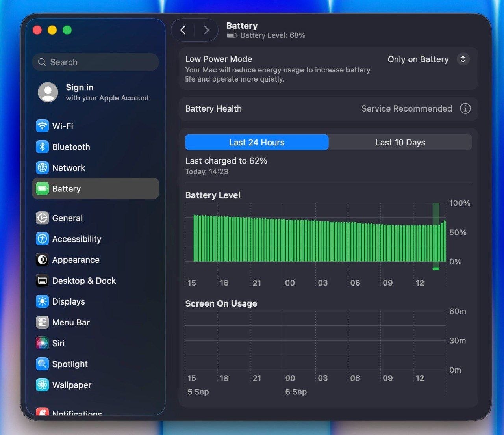Go back with the left chevron
The width and height of the screenshot is (504, 435).
[183, 30]
